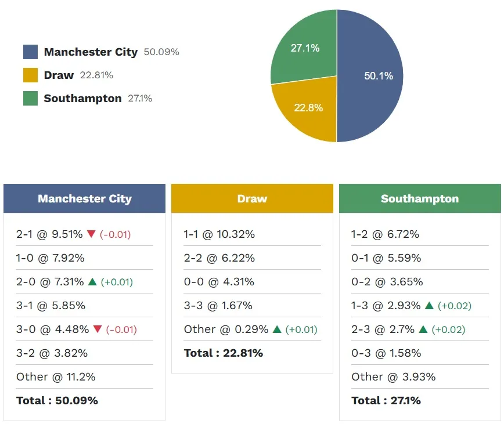Click the blue Manchester City legend swatch
The image size is (504, 424).
31,52
